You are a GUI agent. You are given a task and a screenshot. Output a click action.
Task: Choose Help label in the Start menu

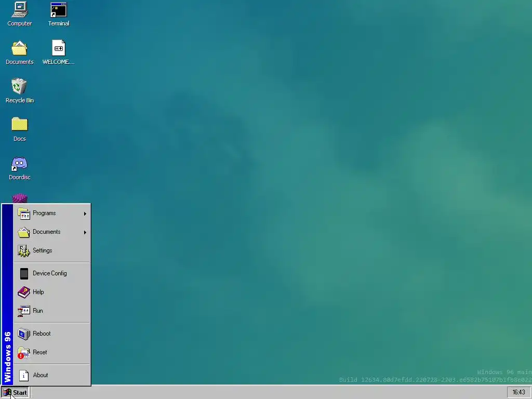coord(38,292)
